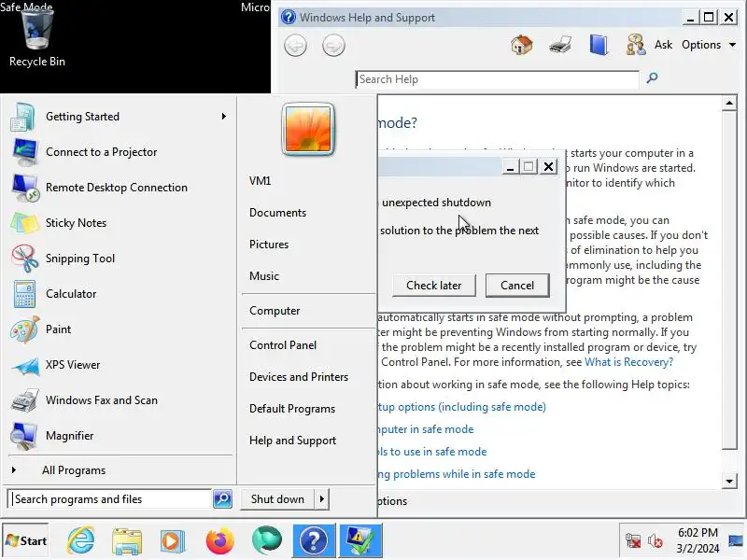This screenshot has width=747, height=560.
Task: Click the Ask people icon
Action: pos(636,45)
